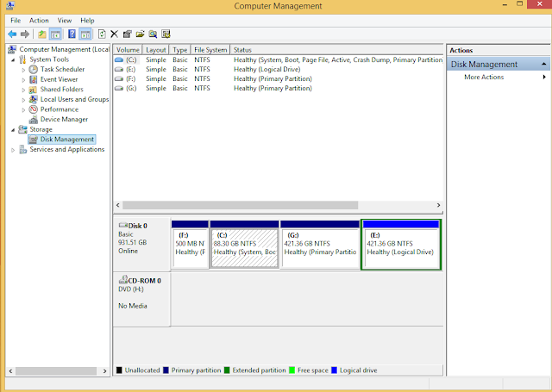Expand the Performance node arrow
This screenshot has width=552, height=392.
pos(23,110)
